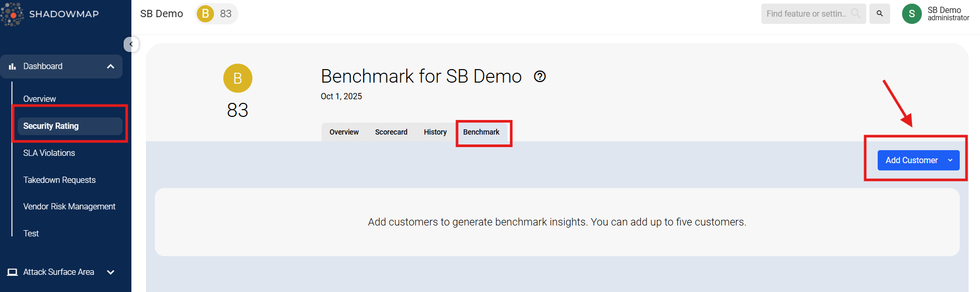This screenshot has width=980, height=292.
Task: Open the Overview tab in Benchmark header
Action: coord(344,132)
